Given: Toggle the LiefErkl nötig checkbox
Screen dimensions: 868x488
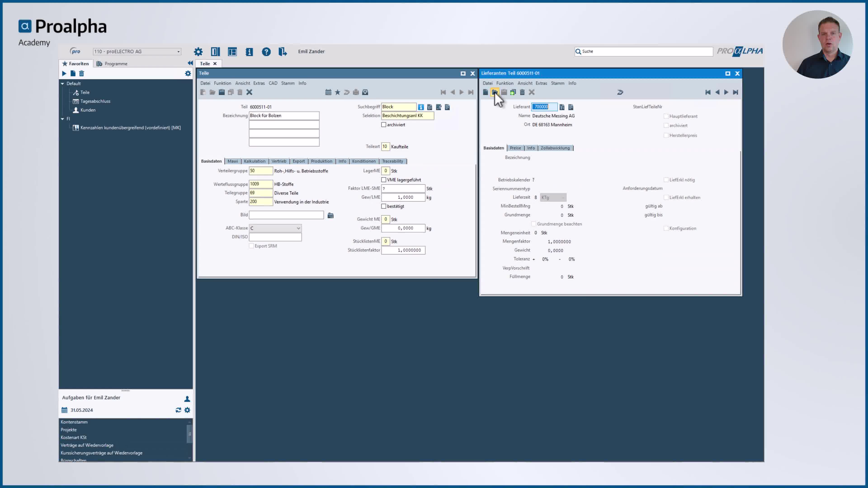Looking at the screenshot, I should 666,180.
